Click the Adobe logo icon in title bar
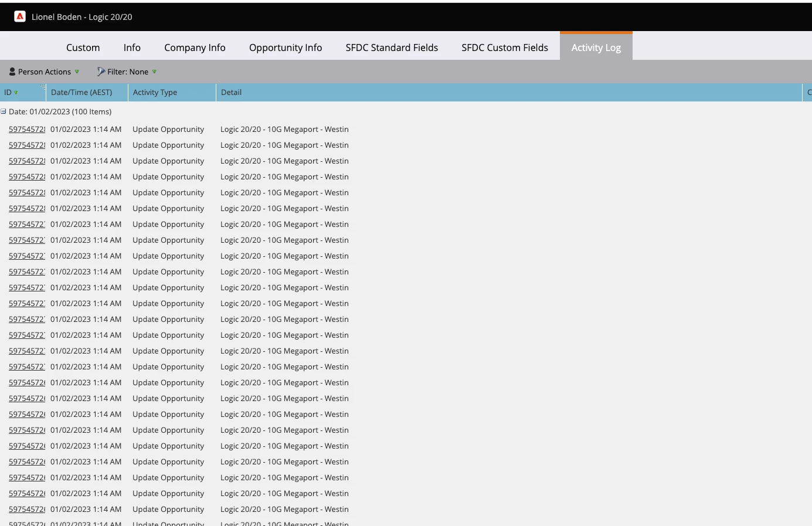Image resolution: width=812 pixels, height=526 pixels. [20, 16]
